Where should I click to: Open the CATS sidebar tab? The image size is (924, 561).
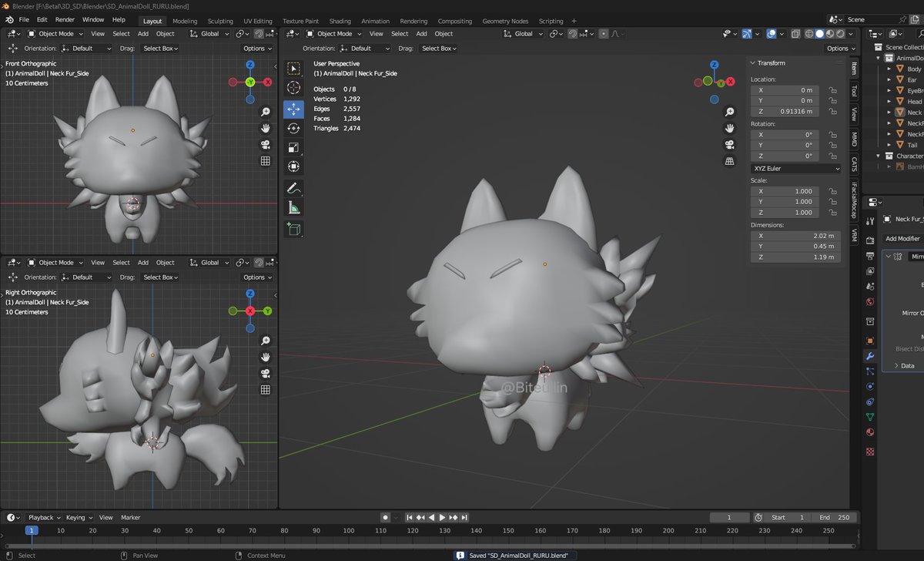coord(853,164)
